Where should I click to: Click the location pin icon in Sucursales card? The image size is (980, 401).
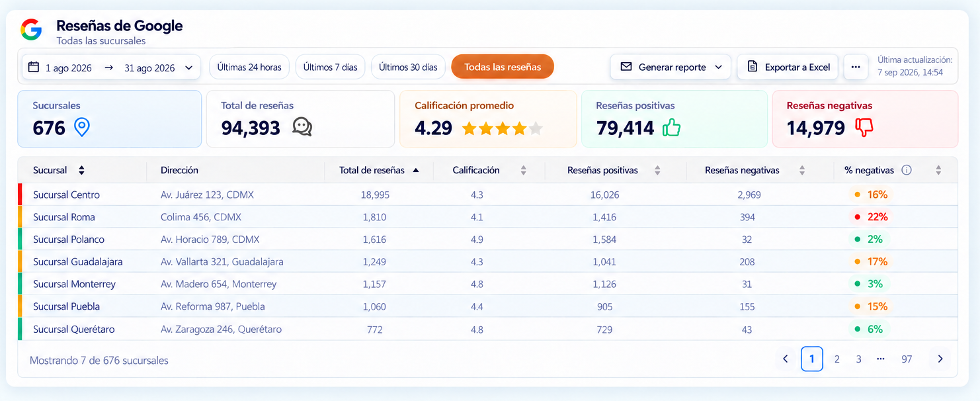(x=81, y=127)
